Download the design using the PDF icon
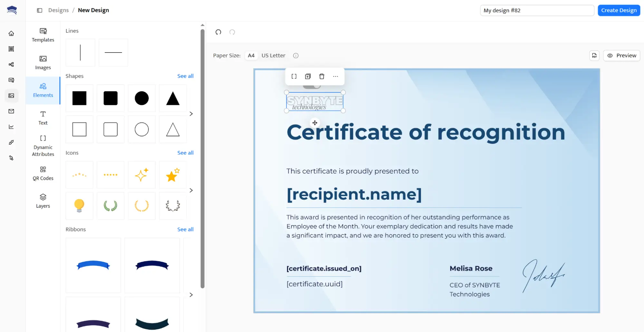Screen dimensions: 644x332 (x=594, y=55)
